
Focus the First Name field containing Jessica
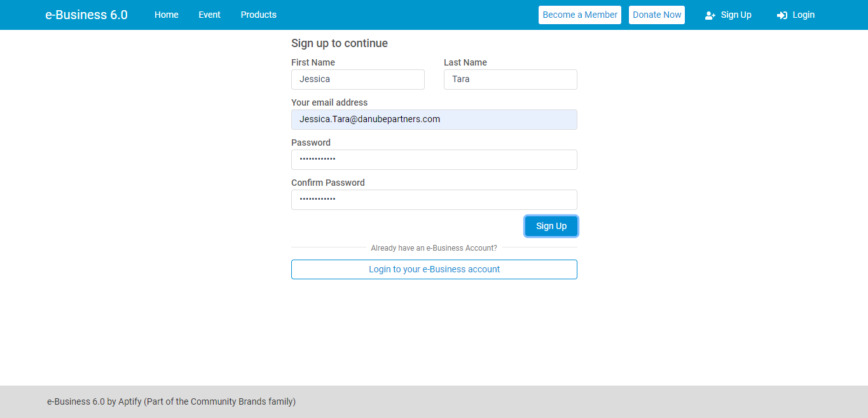click(358, 80)
